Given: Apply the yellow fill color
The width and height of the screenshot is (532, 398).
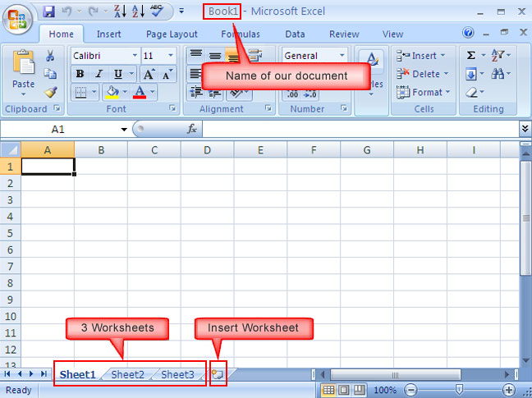Looking at the screenshot, I should 112,92.
